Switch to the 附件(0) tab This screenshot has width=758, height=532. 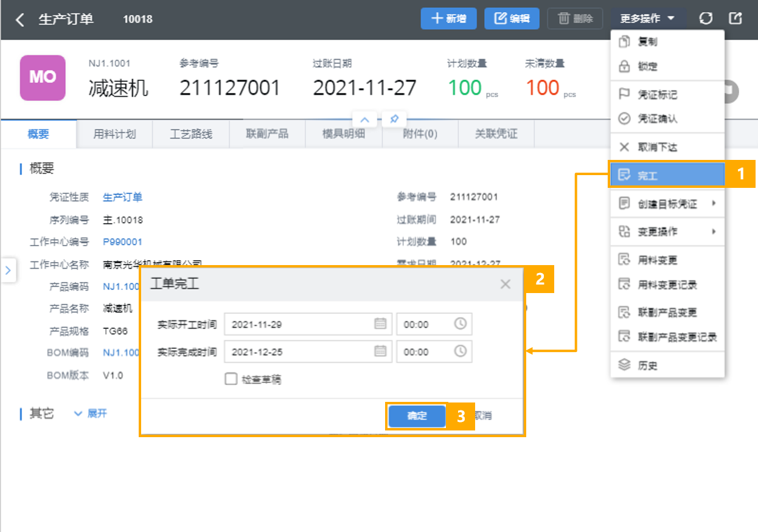420,134
